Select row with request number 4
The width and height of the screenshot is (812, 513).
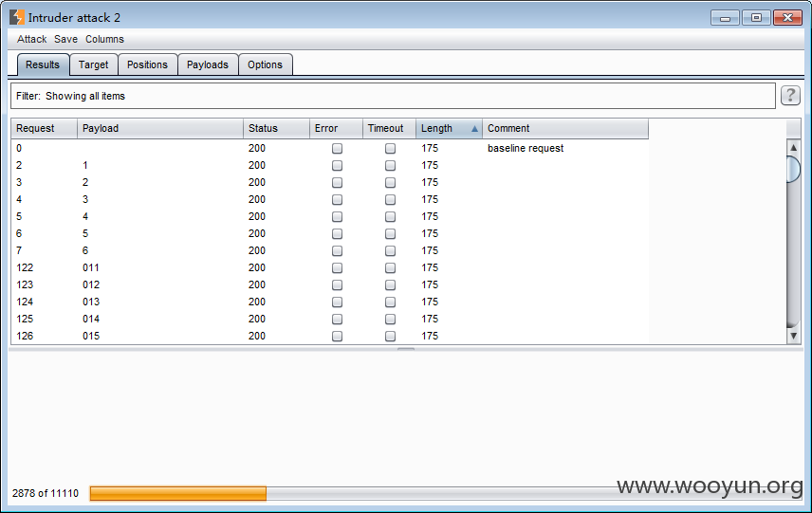tap(329, 199)
